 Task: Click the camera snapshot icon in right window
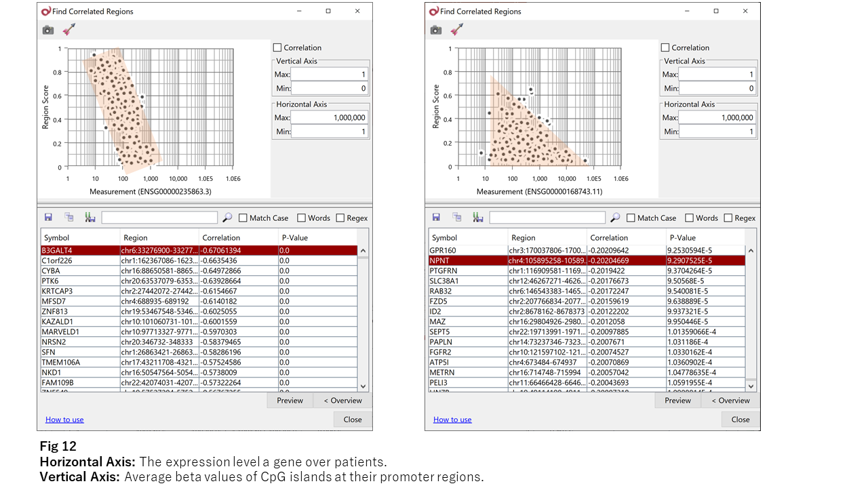coord(435,30)
